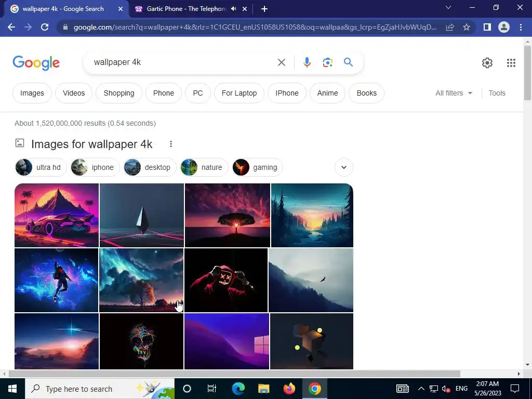The image size is (532, 399).
Task: Filter images by iphone chip
Action: [95, 167]
